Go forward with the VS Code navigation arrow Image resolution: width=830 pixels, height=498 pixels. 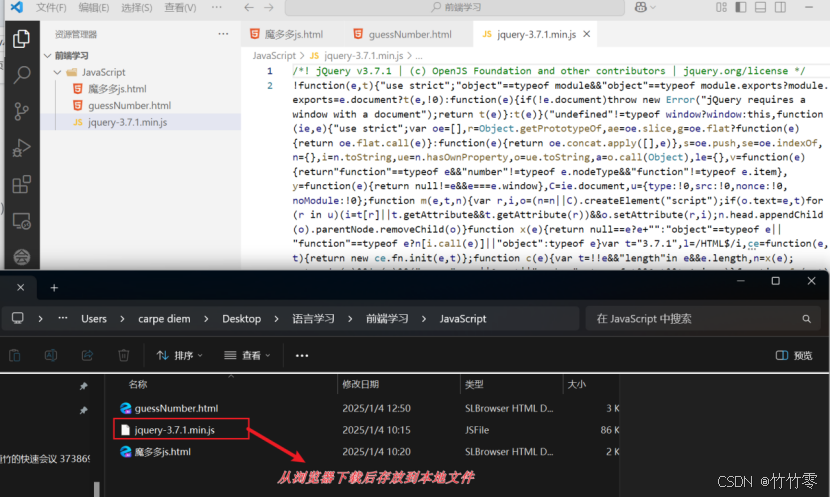point(269,7)
